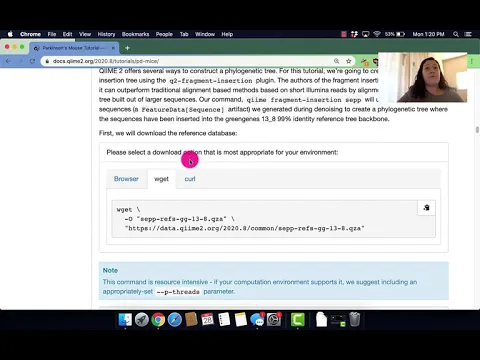Click the page vertical scrollbar thumb
Viewport: 480px width, 360px height.
tap(477, 130)
